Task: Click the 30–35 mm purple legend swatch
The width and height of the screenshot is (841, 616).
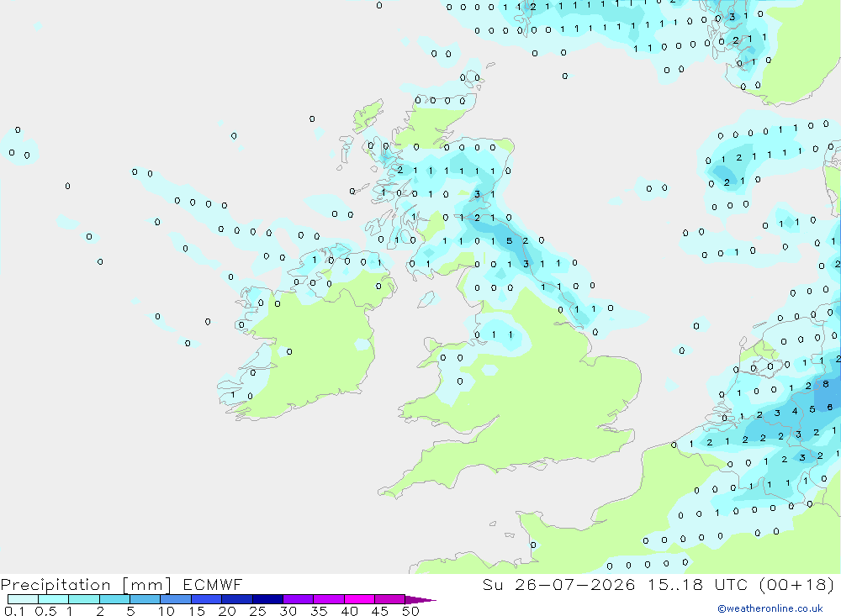Action: coord(298,599)
